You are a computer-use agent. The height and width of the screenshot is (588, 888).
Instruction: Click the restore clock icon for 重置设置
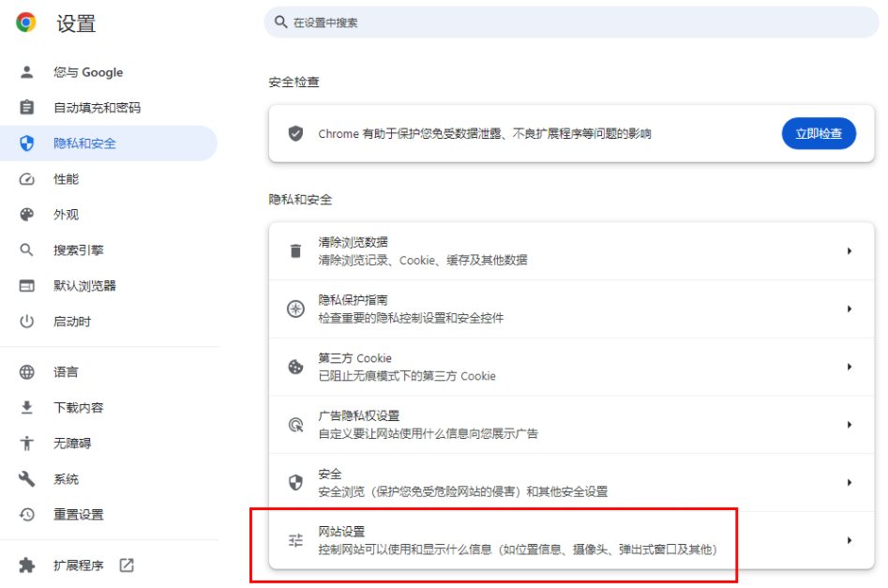(x=26, y=514)
